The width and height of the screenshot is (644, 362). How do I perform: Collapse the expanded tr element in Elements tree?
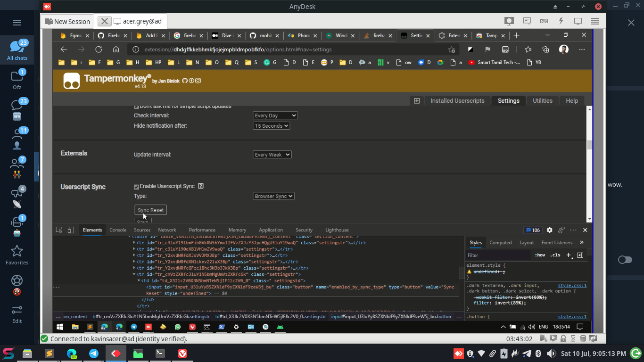tap(134, 274)
